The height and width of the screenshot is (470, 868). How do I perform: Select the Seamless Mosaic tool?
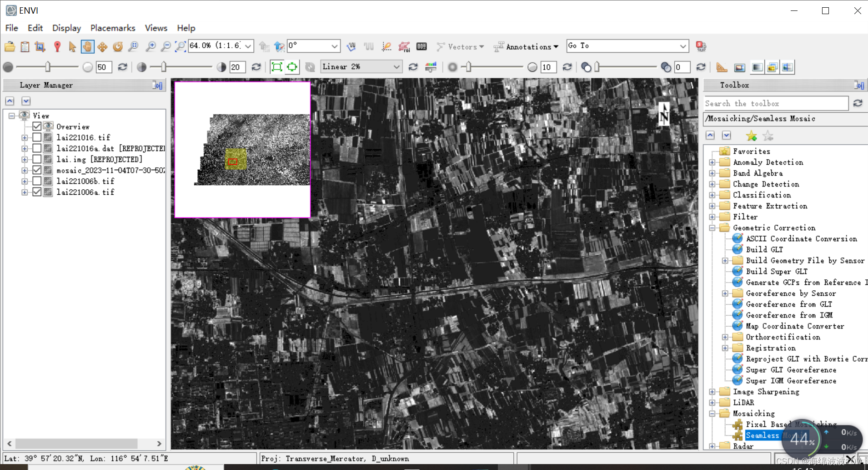764,435
